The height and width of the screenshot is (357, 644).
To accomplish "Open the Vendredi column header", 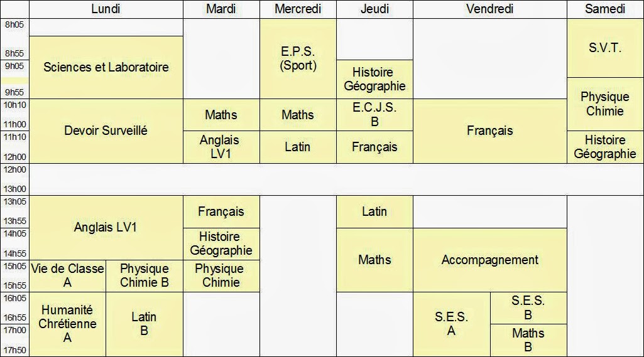I will coord(490,9).
